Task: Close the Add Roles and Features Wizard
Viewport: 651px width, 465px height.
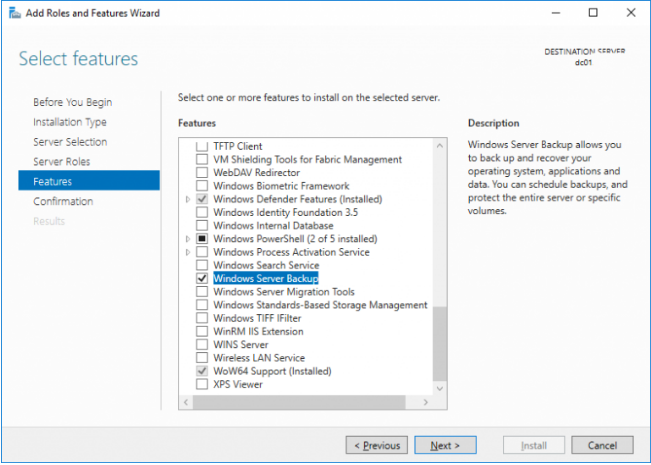Action: tap(631, 13)
